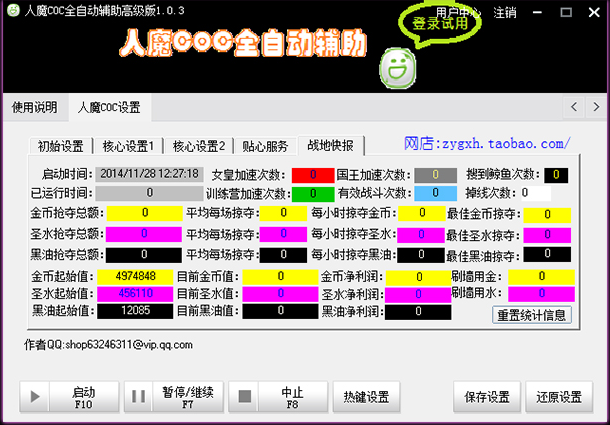This screenshot has height=425, width=610.
Task: Click the 金币起始值 field showing 4974848
Action: 135,277
